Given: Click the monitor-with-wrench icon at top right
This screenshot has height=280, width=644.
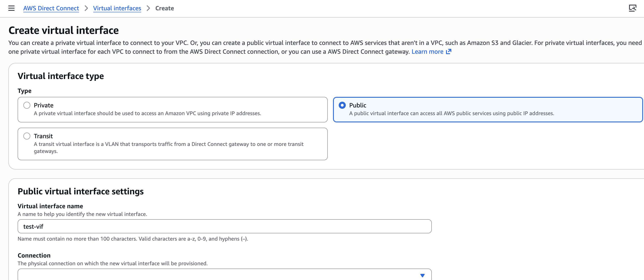Looking at the screenshot, I should (x=632, y=8).
